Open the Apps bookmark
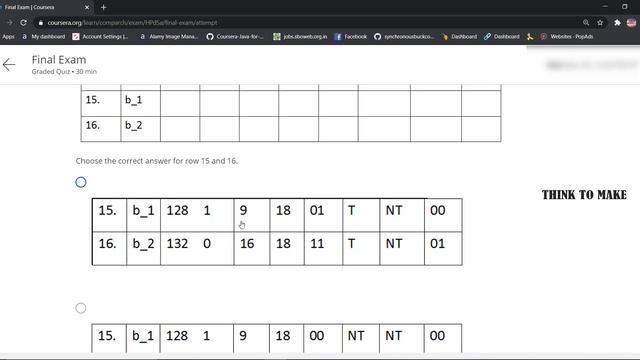 pyautogui.click(x=8, y=37)
